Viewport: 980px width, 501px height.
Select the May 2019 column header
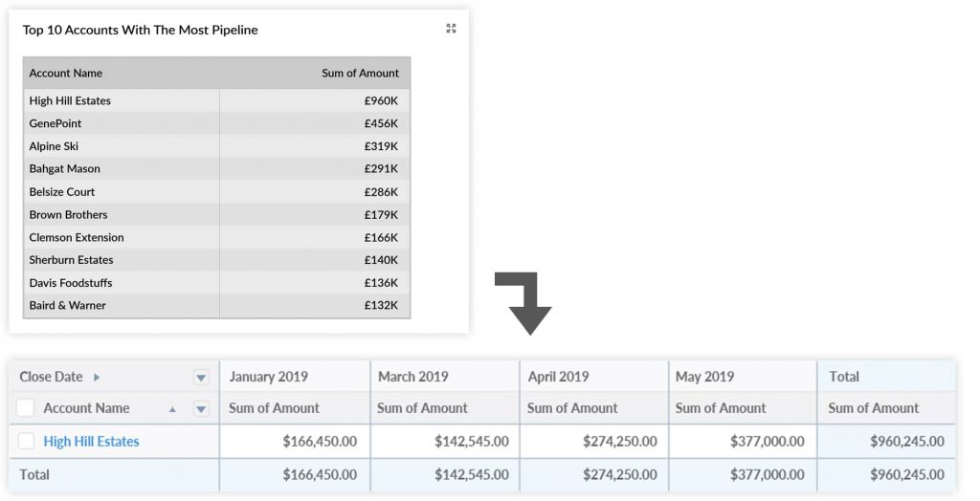click(x=705, y=377)
